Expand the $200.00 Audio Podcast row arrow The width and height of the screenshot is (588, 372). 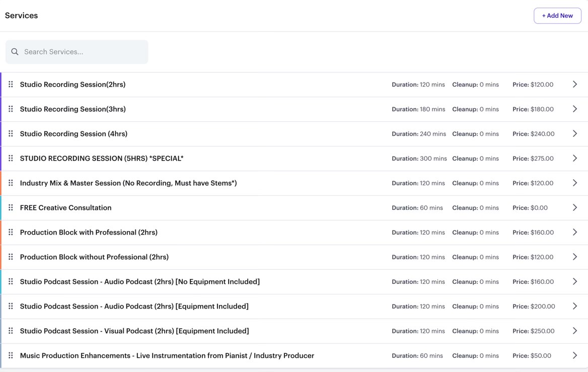coord(574,307)
